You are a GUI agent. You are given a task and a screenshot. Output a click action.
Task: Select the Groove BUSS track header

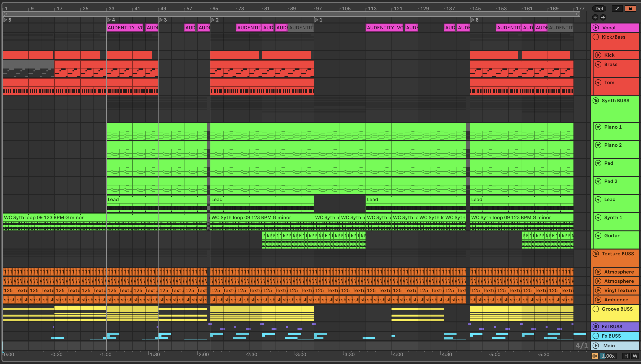click(617, 309)
